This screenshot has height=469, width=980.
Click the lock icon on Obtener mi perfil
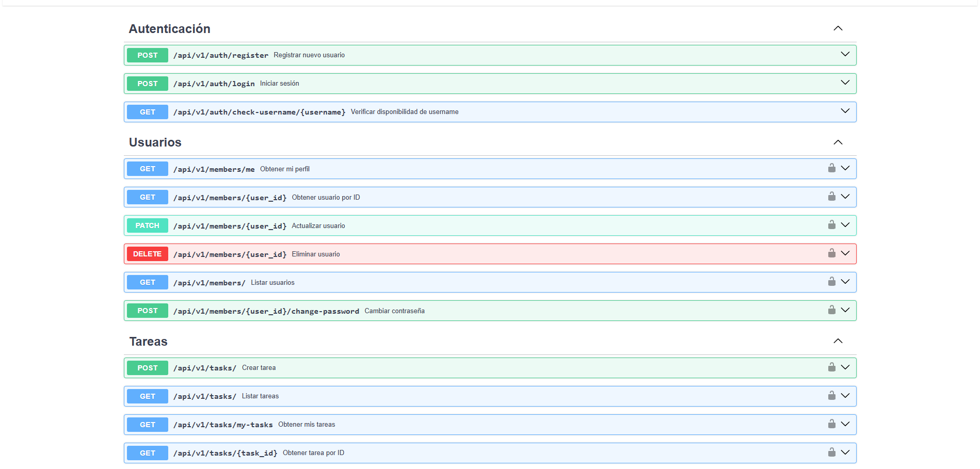[x=831, y=168]
